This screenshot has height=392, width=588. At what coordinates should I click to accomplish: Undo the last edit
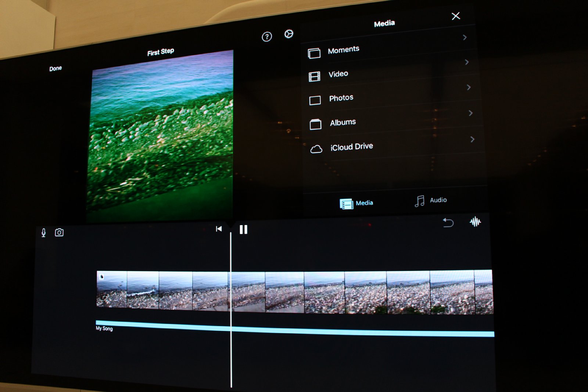click(448, 223)
